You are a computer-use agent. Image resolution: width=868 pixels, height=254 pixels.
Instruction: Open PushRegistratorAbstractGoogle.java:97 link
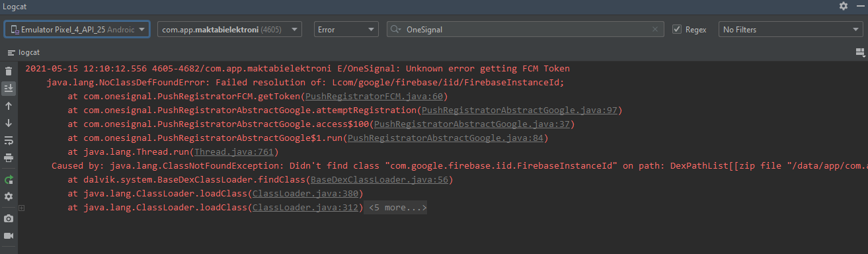point(519,110)
